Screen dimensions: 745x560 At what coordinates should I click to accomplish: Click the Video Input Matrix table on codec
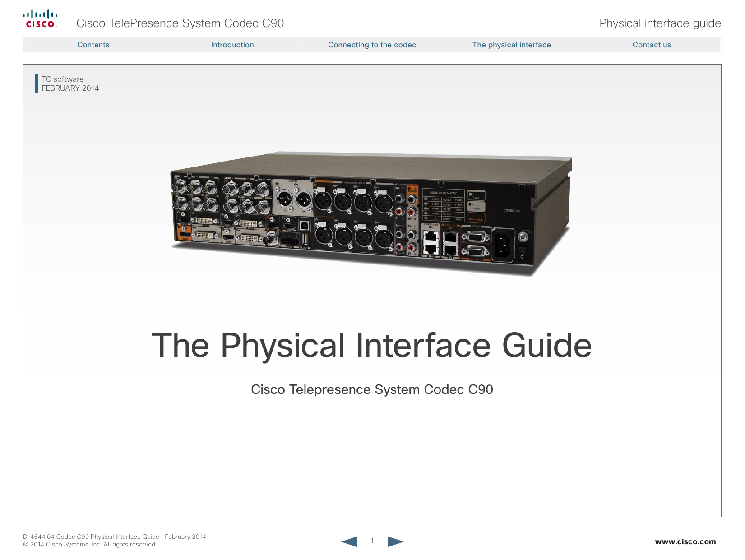tap(443, 206)
